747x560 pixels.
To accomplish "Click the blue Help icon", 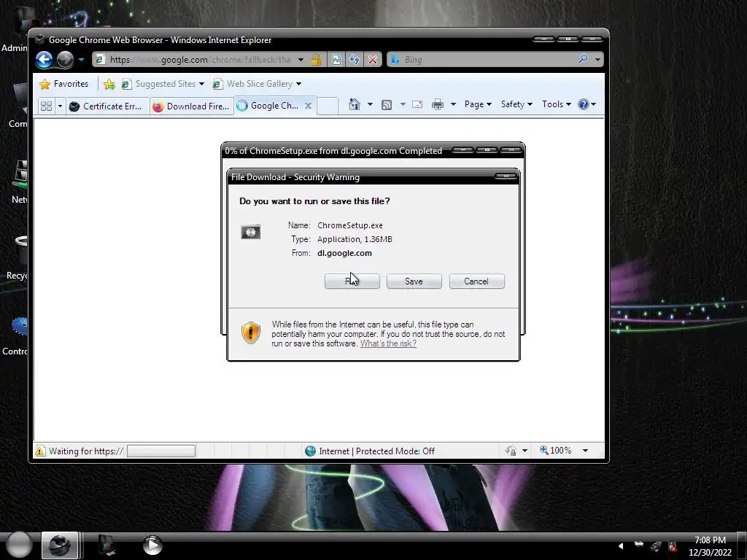I will [x=583, y=104].
